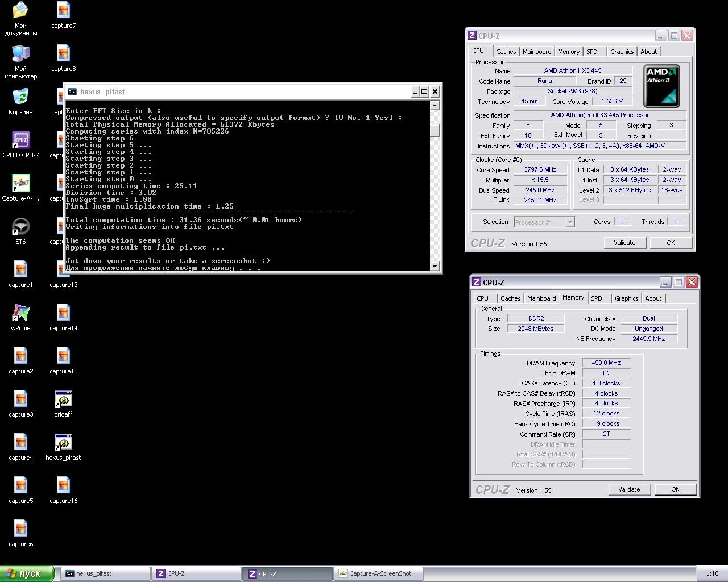The width and height of the screenshot is (728, 582).
Task: Click the NB Frequency value 2449.9 MHz
Action: (x=648, y=339)
